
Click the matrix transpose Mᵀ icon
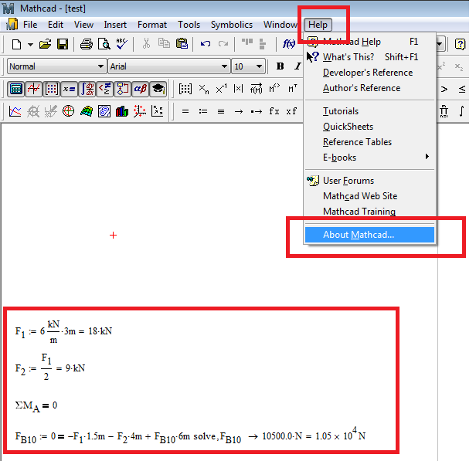click(x=292, y=89)
